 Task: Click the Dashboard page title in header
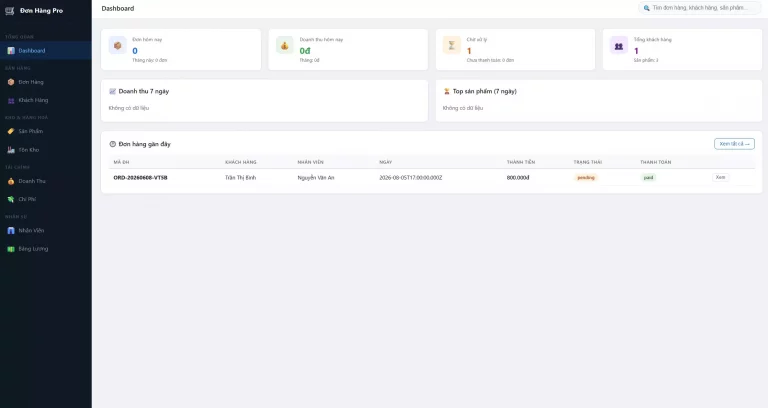(x=118, y=8)
